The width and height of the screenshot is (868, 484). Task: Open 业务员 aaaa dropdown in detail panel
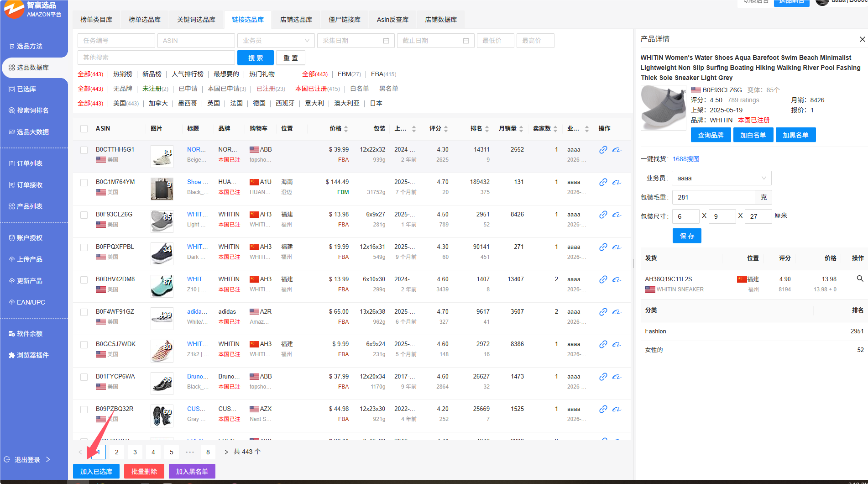pyautogui.click(x=722, y=178)
